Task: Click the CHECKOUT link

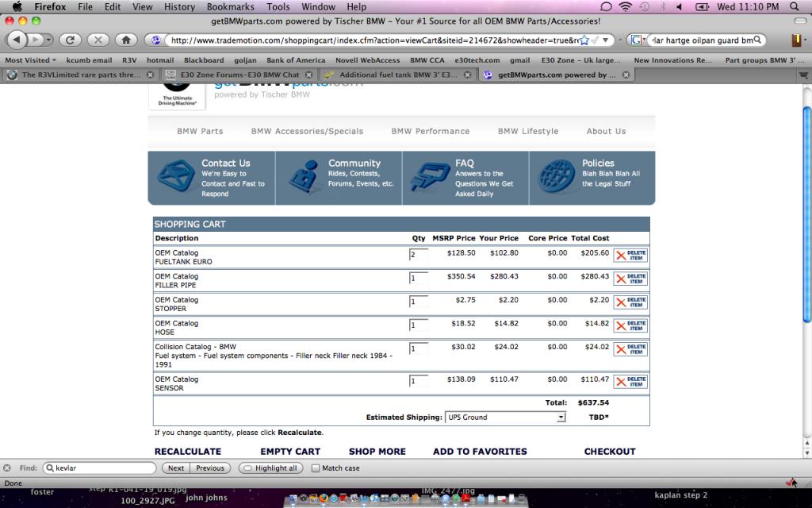Action: click(609, 451)
